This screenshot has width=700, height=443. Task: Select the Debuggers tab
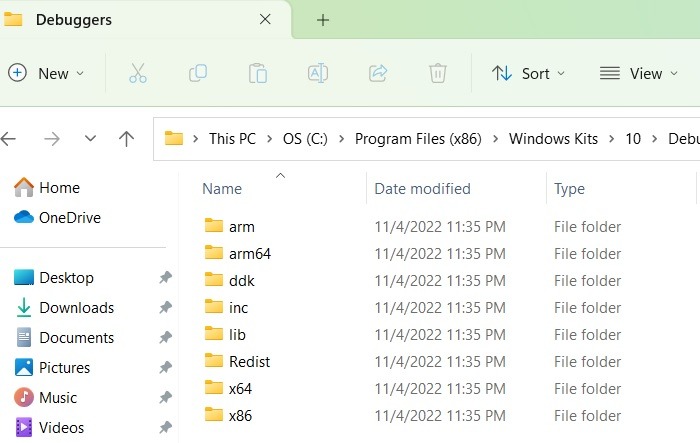coord(145,20)
